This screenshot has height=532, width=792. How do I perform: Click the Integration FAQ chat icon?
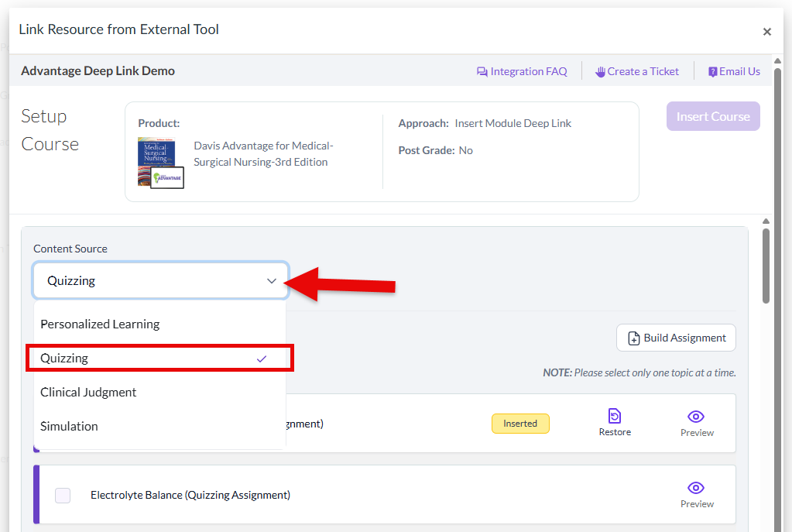pyautogui.click(x=482, y=72)
